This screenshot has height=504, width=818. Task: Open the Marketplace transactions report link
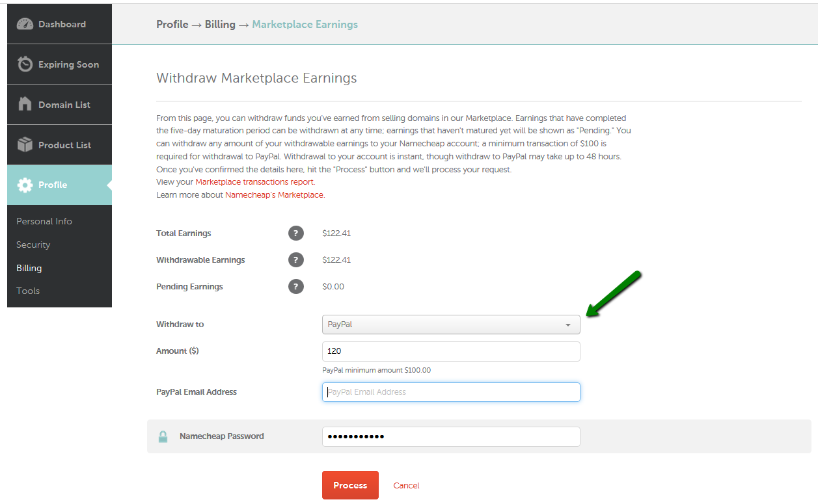pos(254,182)
